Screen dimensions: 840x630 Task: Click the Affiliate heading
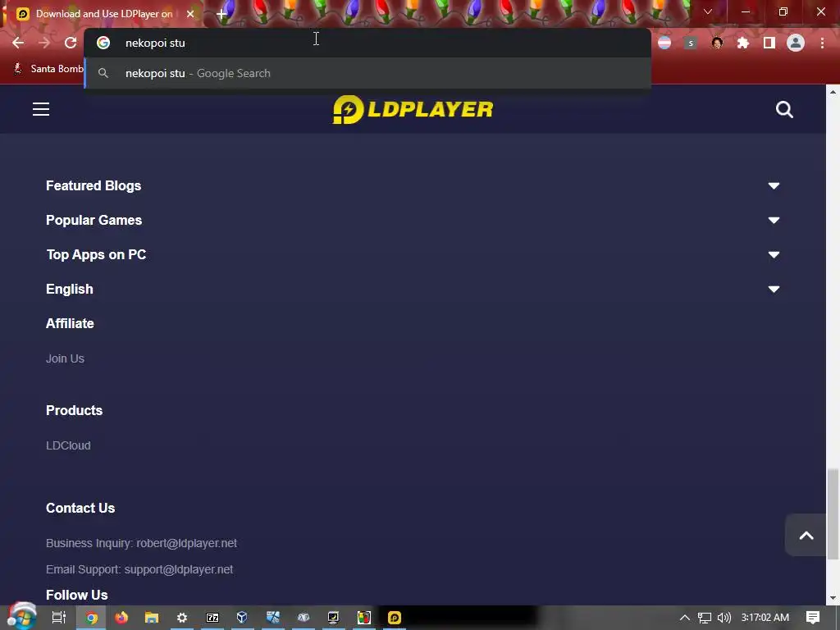coord(71,323)
